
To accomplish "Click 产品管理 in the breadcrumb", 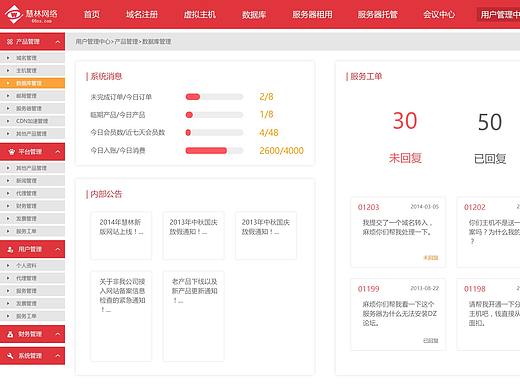I will tap(126, 42).
